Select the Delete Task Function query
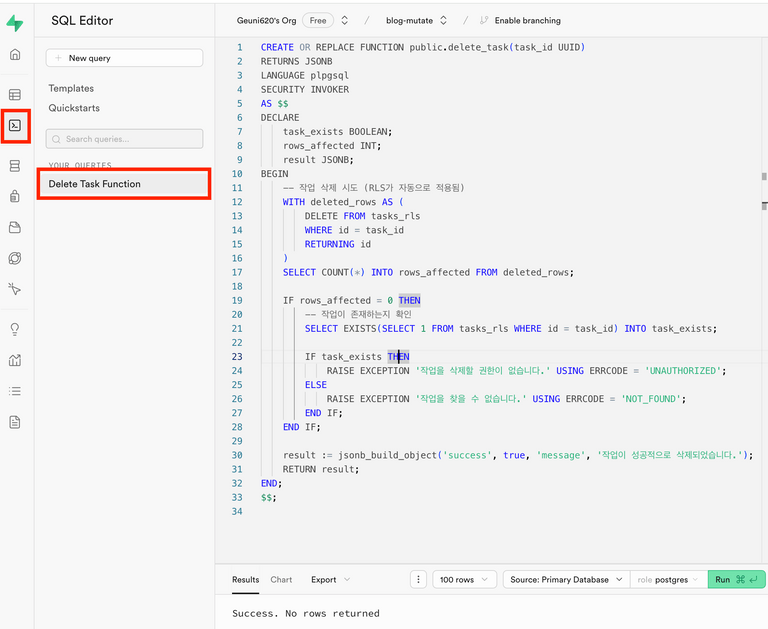 (124, 184)
